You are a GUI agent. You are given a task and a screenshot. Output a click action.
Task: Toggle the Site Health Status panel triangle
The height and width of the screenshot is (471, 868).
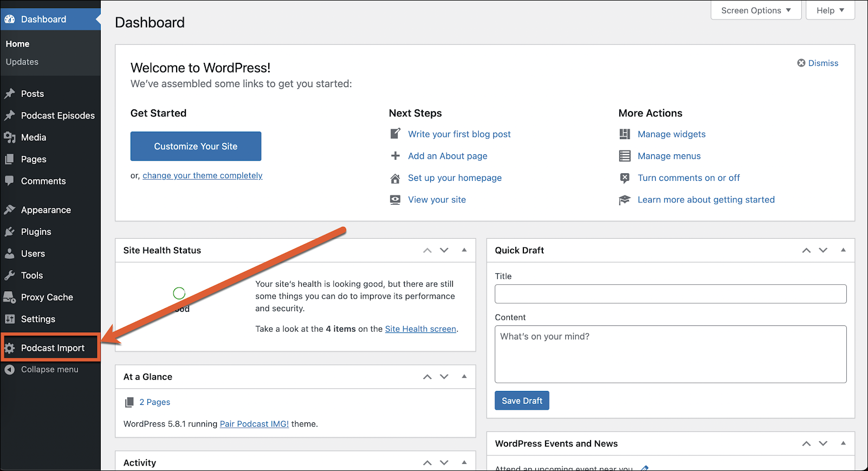(464, 250)
